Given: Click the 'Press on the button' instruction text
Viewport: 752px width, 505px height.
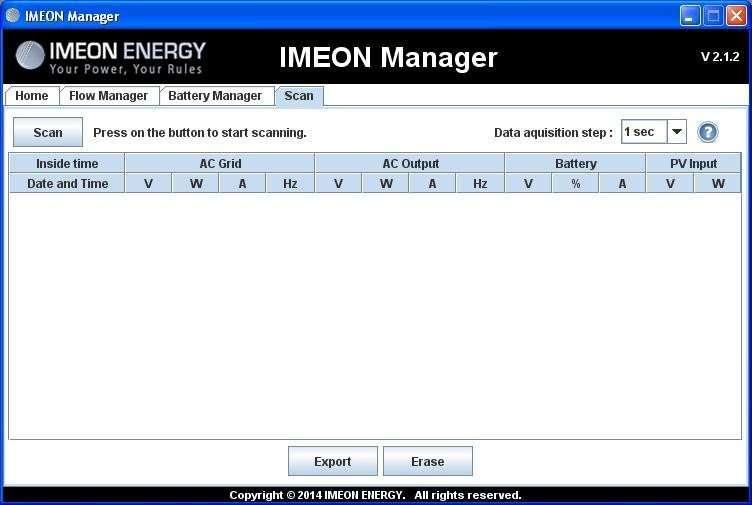Looking at the screenshot, I should click(200, 133).
